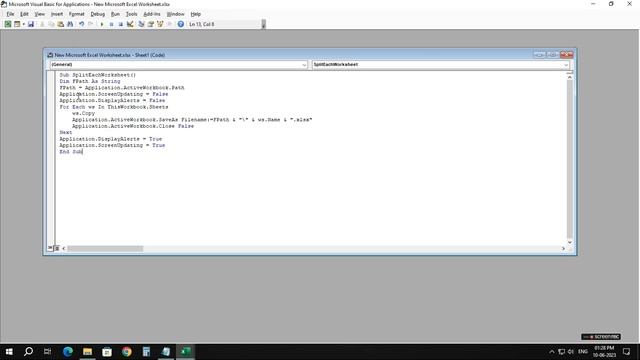This screenshot has width=640, height=360.
Task: Open the Calculator taskbar icon
Action: tap(146, 351)
